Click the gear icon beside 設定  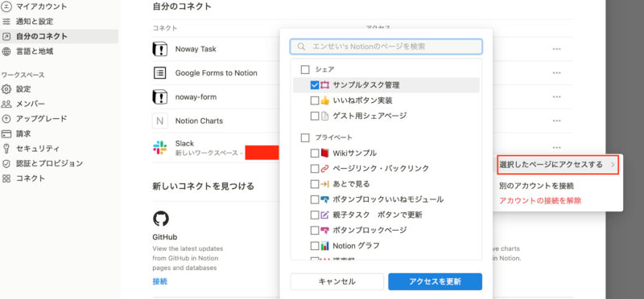pos(6,89)
